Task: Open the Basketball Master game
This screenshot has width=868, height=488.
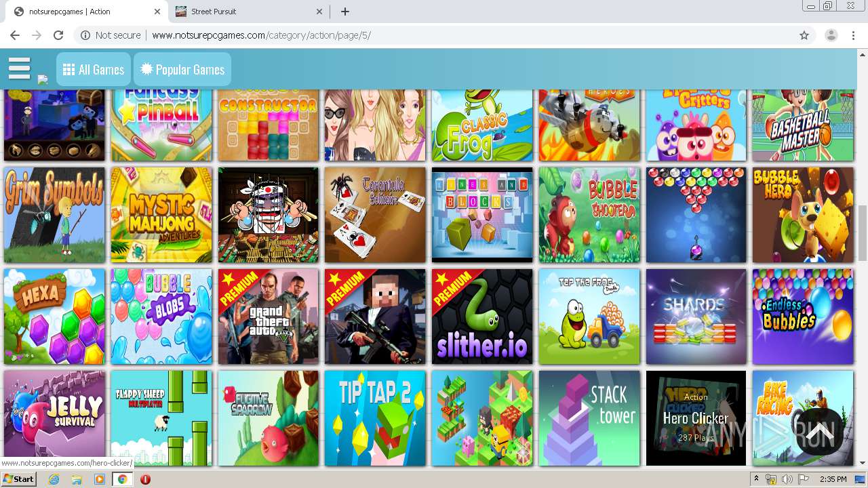Action: point(803,125)
